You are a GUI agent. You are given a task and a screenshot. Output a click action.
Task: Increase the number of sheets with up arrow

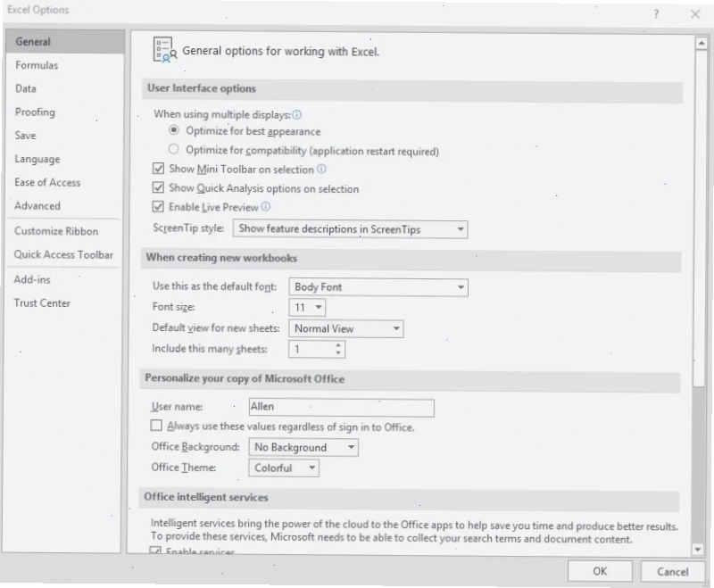pyautogui.click(x=338, y=345)
